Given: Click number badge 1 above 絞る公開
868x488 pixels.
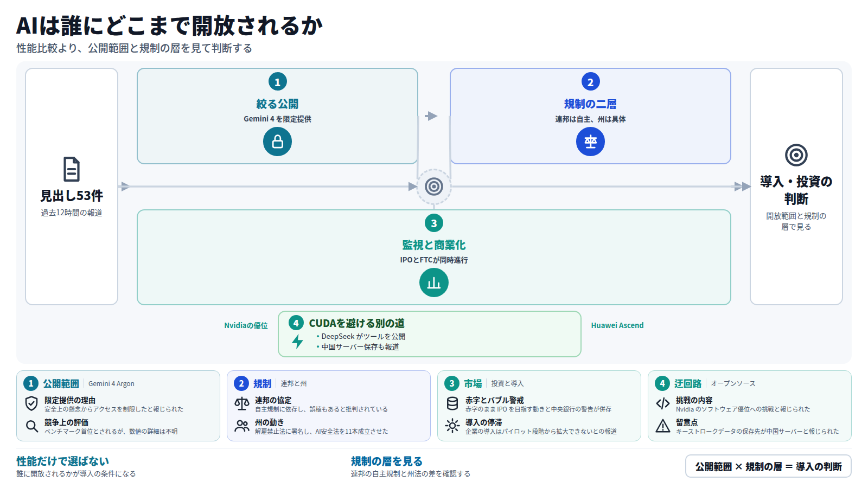Looking at the screenshot, I should (x=277, y=82).
